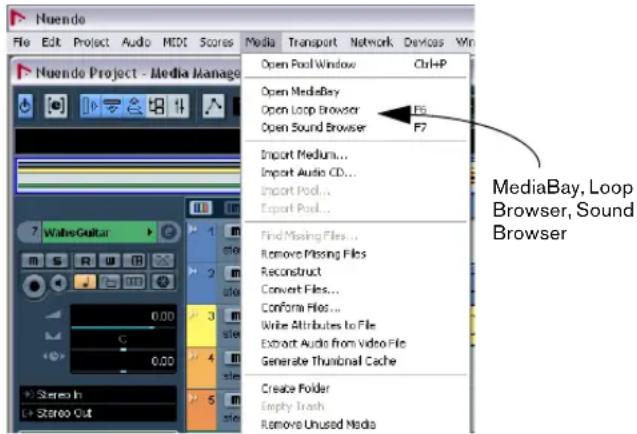
Task: Open the Project menu
Action: click(91, 42)
